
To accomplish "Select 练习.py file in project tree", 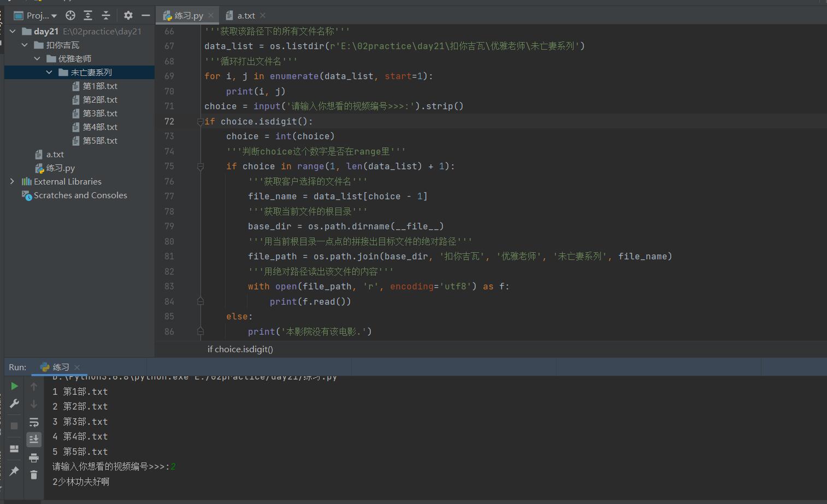I will (x=55, y=168).
